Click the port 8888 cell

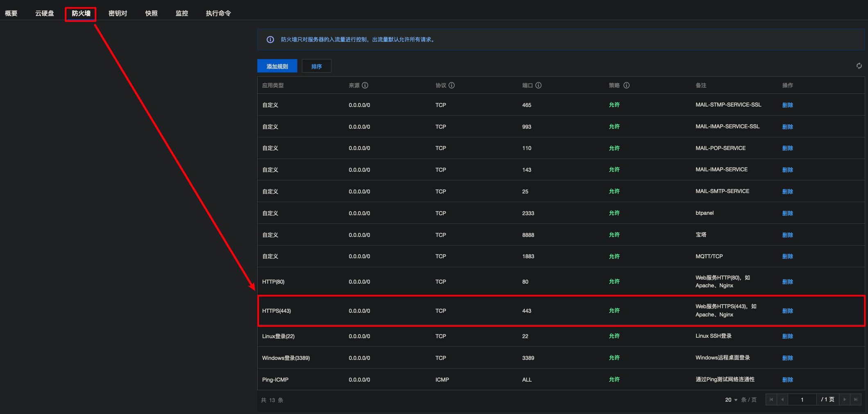[528, 235]
